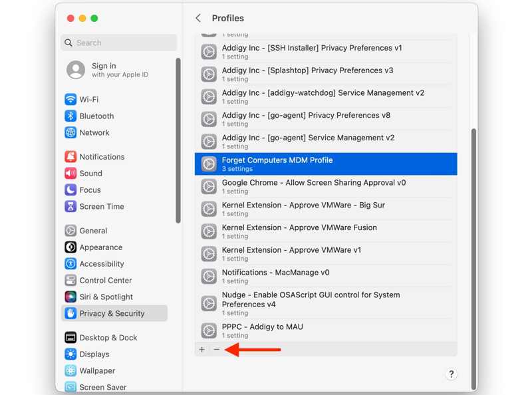Select the Wi-Fi sidebar label

tap(89, 100)
